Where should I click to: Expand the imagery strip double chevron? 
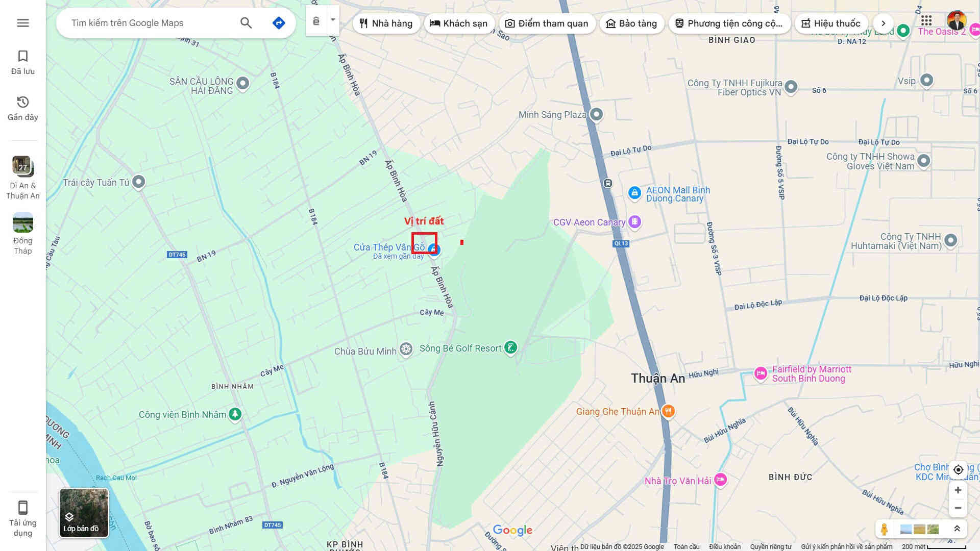coord(957,529)
